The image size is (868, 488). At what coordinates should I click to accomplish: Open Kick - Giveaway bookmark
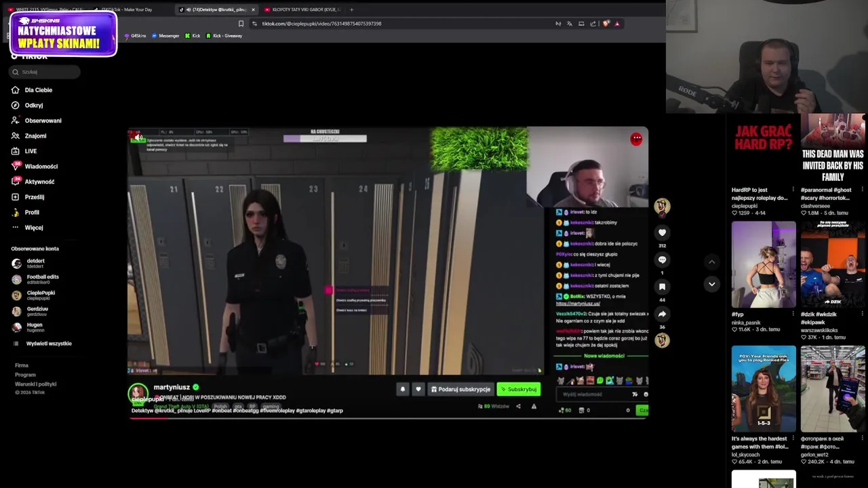pyautogui.click(x=224, y=36)
